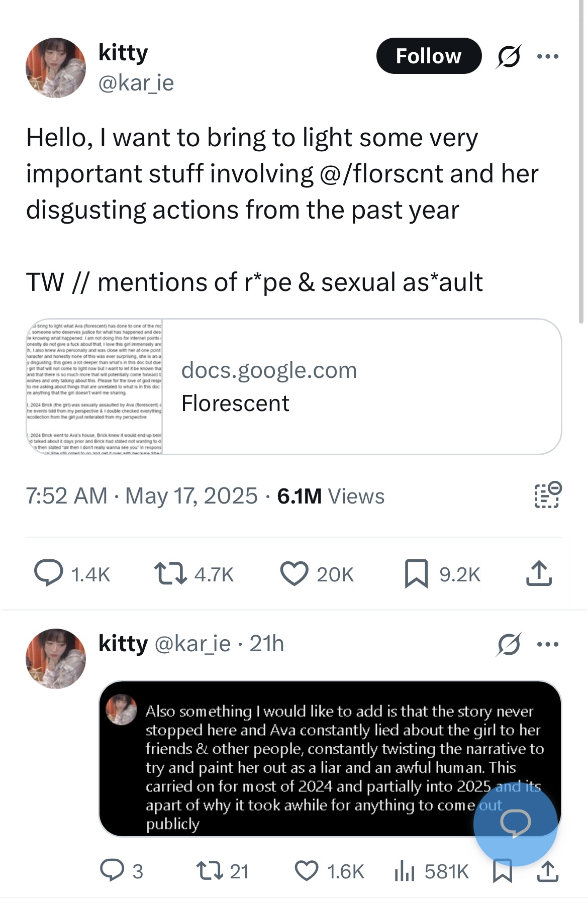The image size is (588, 903).
Task: Reply to main tweet with 1.4K comments
Action: pos(72,574)
